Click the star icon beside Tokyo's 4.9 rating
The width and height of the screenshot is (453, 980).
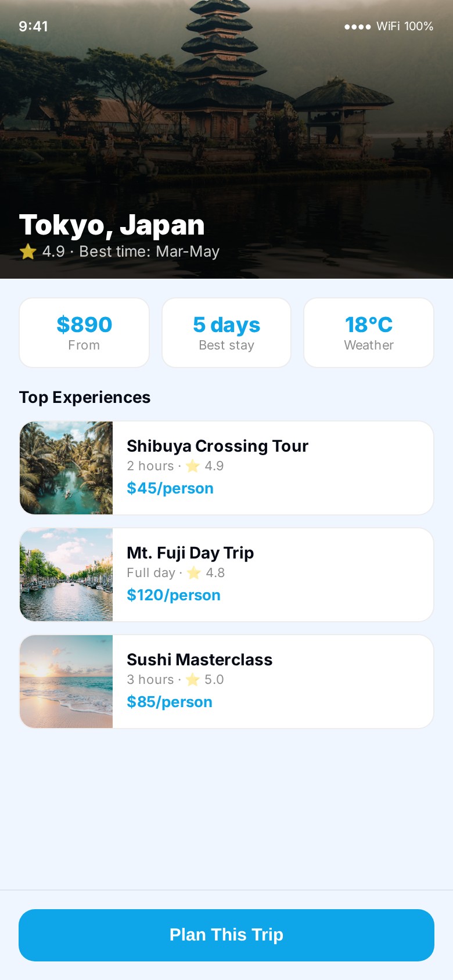28,251
